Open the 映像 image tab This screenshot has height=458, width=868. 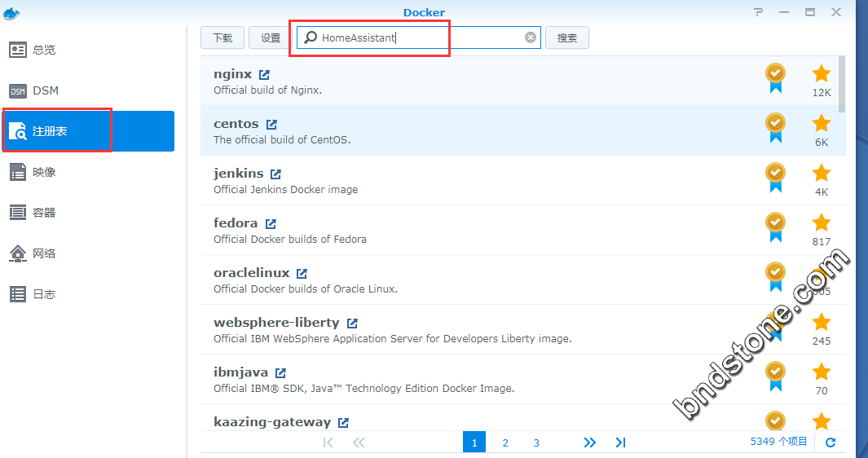89,172
